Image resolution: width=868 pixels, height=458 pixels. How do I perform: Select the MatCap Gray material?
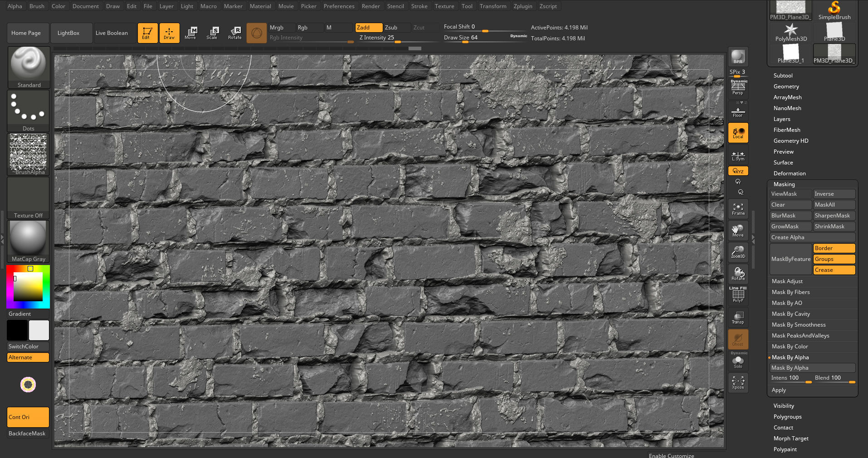click(27, 239)
